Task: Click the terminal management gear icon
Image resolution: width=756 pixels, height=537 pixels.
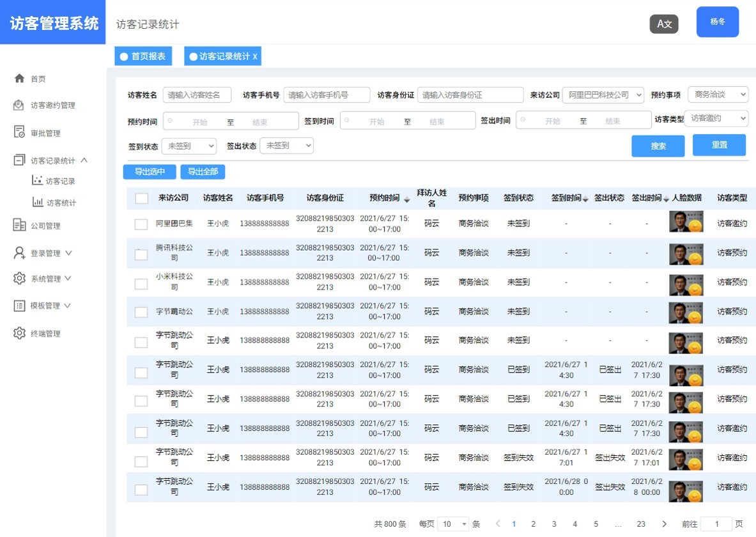Action: tap(19, 333)
